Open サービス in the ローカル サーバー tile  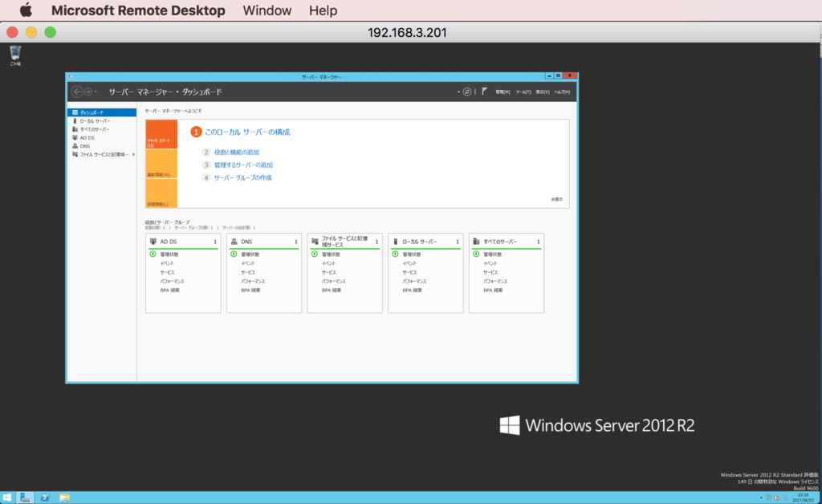tap(409, 272)
